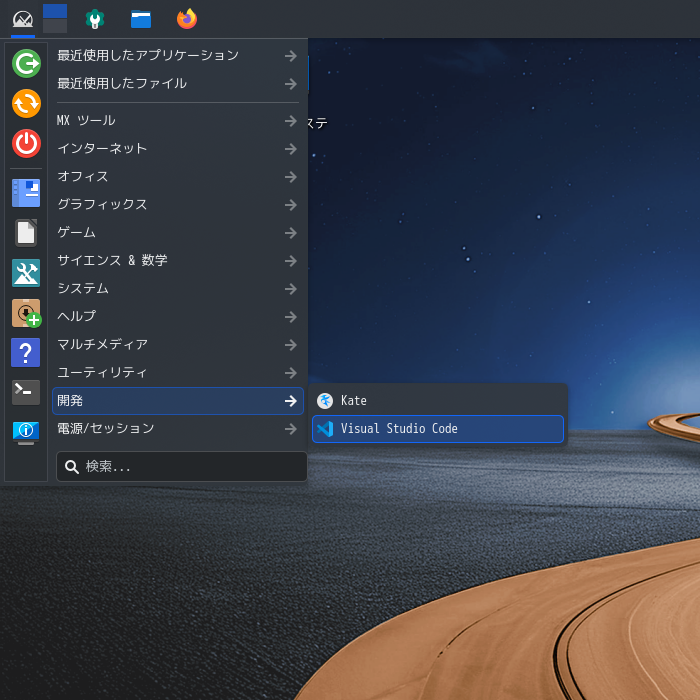Click the blue question mark help icon
This screenshot has height=700, width=700.
[x=26, y=352]
